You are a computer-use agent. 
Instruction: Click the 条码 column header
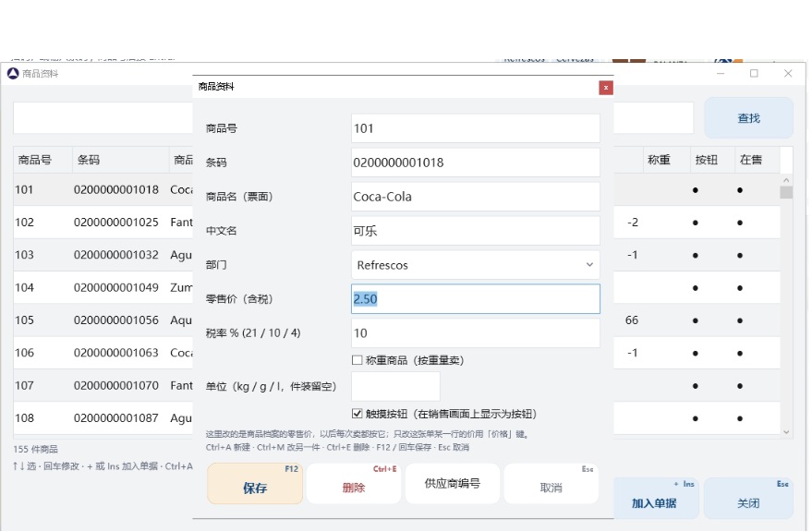pos(121,160)
